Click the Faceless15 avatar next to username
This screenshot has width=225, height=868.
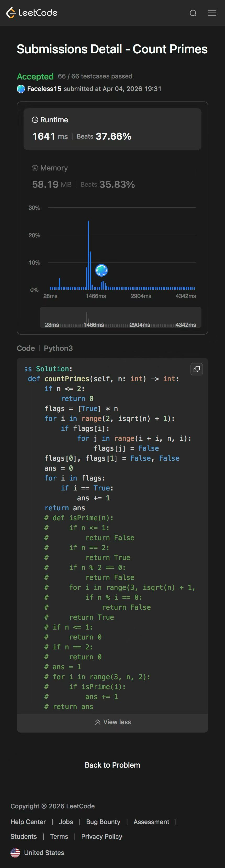pos(21,89)
